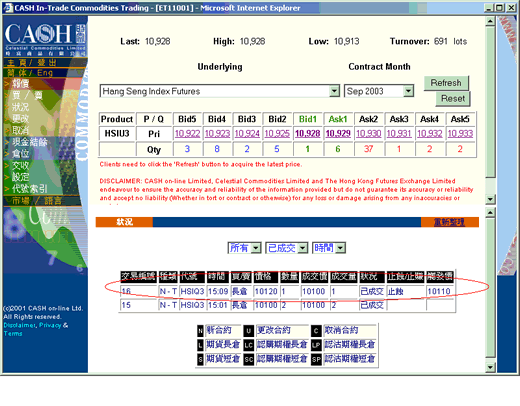The image size is (520, 406).
Task: Click the 主頁 home link in the sidebar
Action: 16,63
